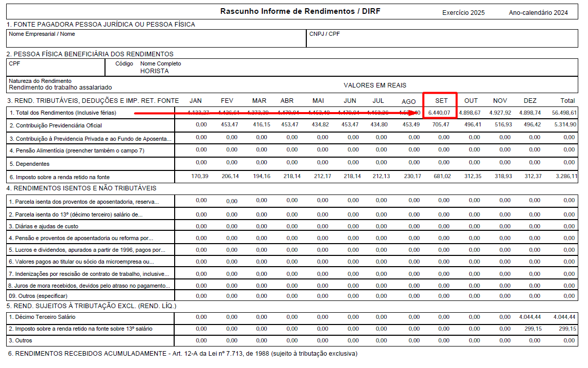Click row label '2. Imposto sobre a renda retido na fonte sobre 13º salário'
The height and width of the screenshot is (368, 588).
[80, 329]
